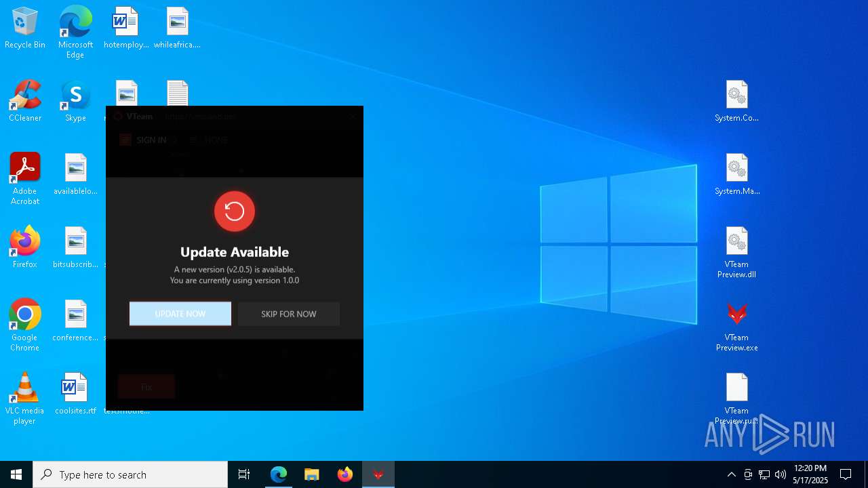Open the volume control tray icon
868x488 pixels.
(780, 474)
